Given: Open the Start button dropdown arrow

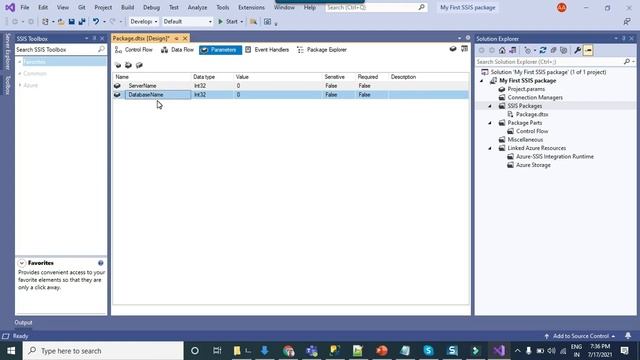Looking at the screenshot, I should pos(242,22).
